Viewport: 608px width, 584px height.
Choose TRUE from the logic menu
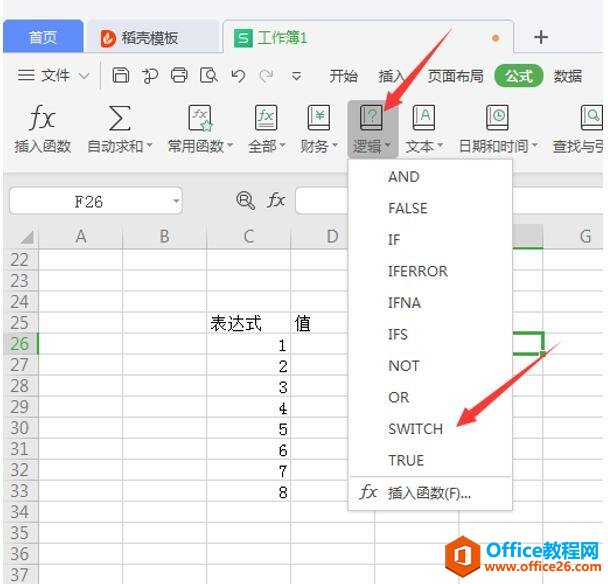[430, 460]
